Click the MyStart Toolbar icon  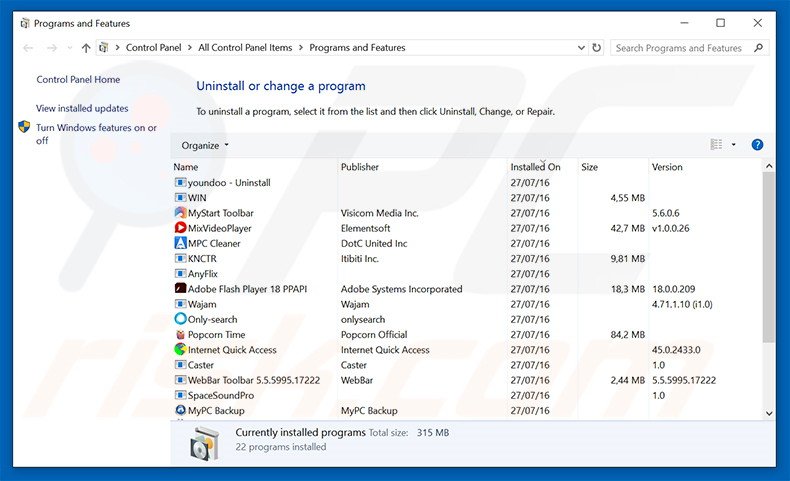(x=180, y=213)
